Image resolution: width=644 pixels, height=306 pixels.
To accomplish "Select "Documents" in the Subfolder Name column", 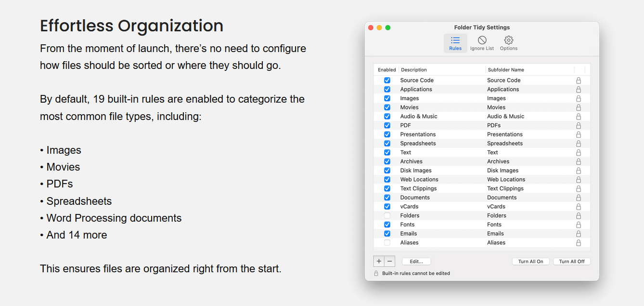I will (x=502, y=198).
